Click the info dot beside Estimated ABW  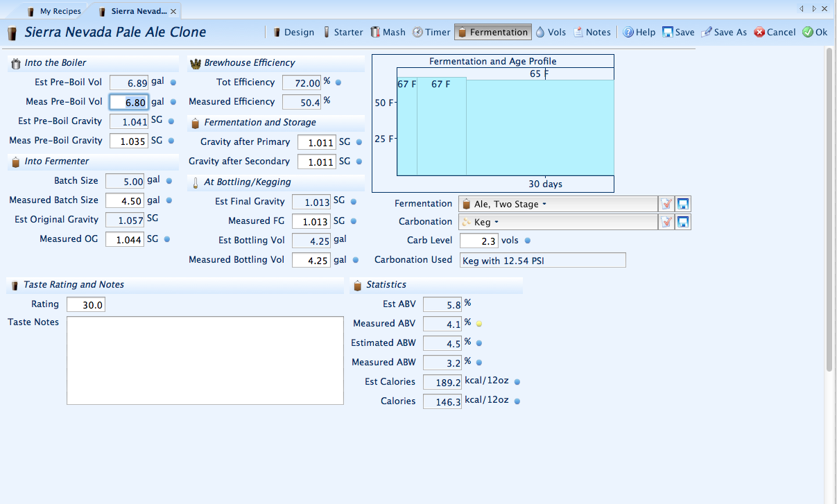(478, 343)
